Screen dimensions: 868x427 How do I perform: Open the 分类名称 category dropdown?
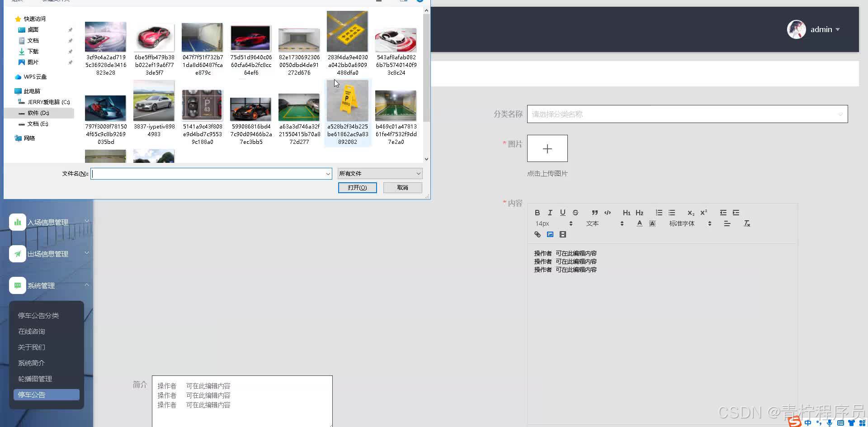687,114
